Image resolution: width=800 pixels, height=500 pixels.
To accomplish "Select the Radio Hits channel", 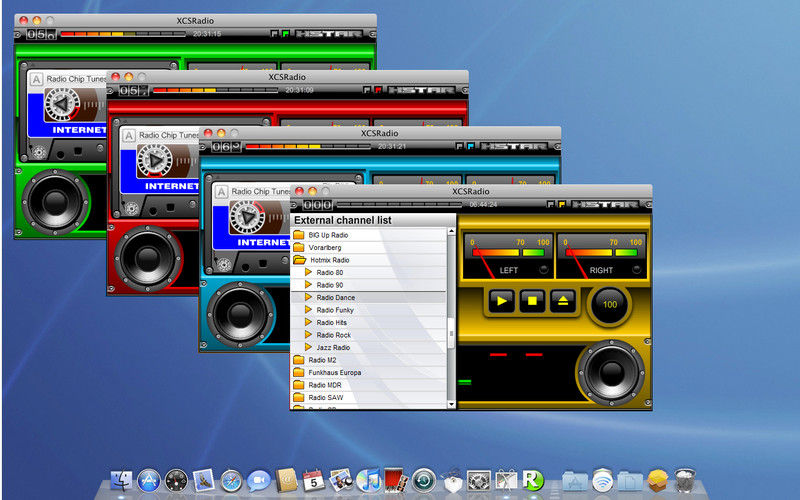I will tap(368, 322).
